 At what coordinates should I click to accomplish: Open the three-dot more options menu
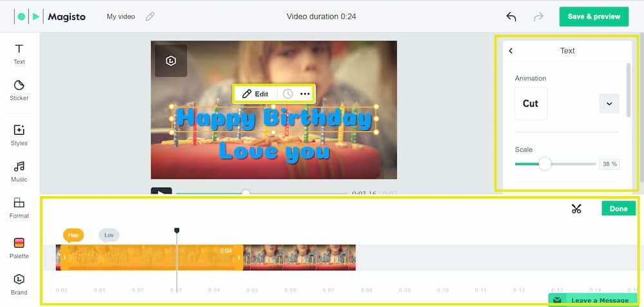[x=305, y=94]
